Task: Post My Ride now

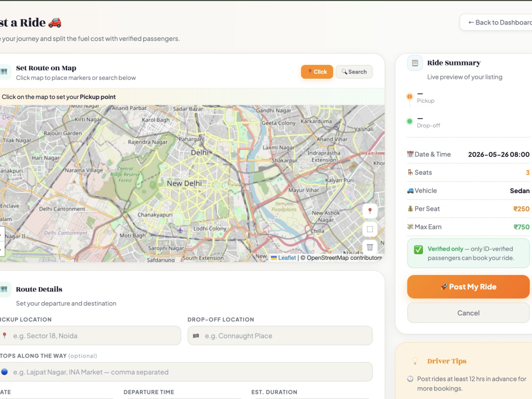Action: click(x=468, y=287)
